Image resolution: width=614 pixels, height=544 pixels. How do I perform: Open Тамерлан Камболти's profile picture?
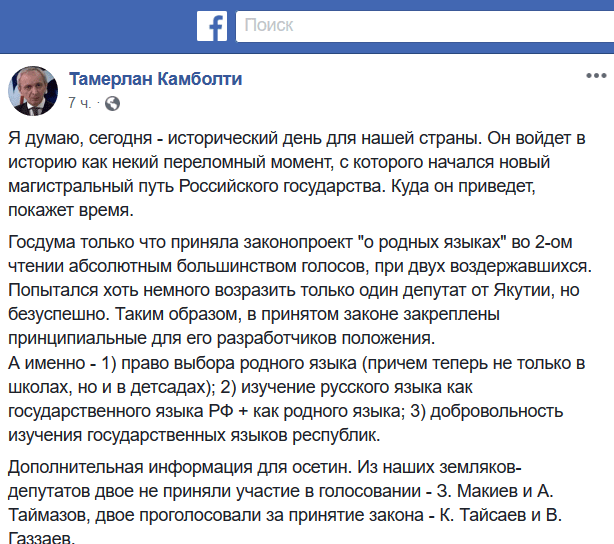33,92
